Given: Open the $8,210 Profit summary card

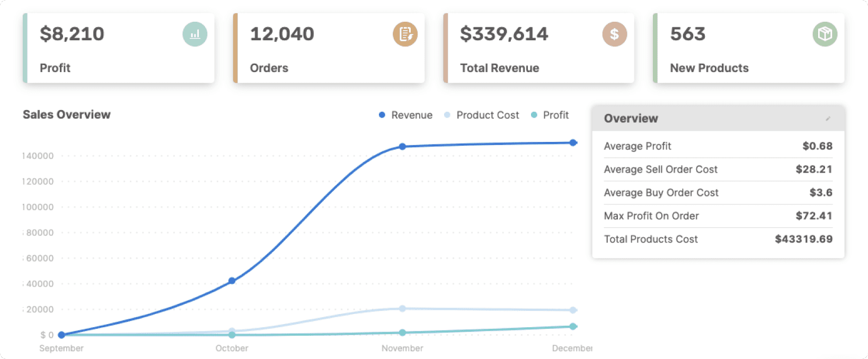Looking at the screenshot, I should [x=119, y=49].
